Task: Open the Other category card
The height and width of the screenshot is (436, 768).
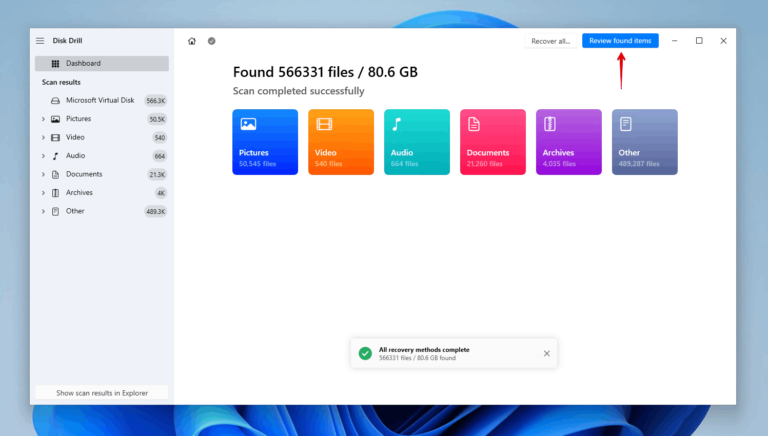Action: coord(645,142)
